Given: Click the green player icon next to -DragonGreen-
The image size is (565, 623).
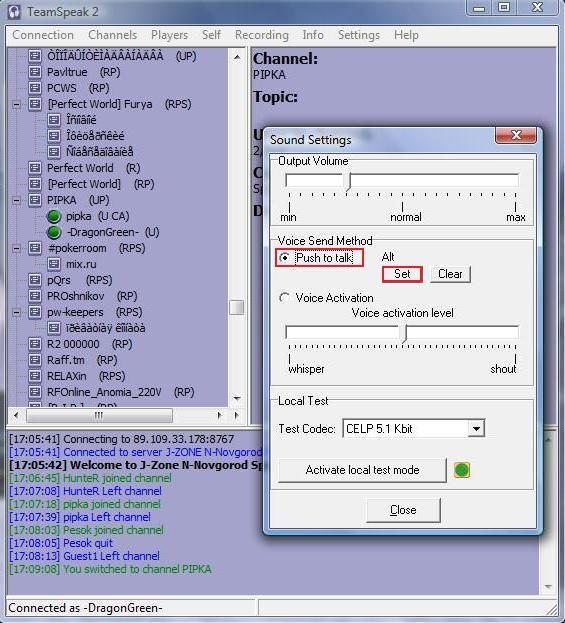Looking at the screenshot, I should coord(54,232).
